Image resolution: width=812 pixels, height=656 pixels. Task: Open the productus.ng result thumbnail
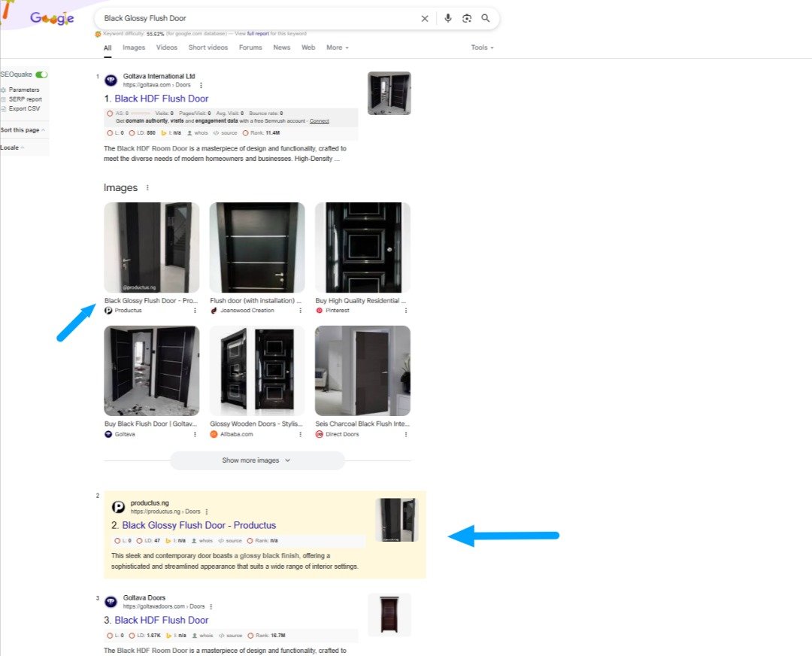(396, 520)
